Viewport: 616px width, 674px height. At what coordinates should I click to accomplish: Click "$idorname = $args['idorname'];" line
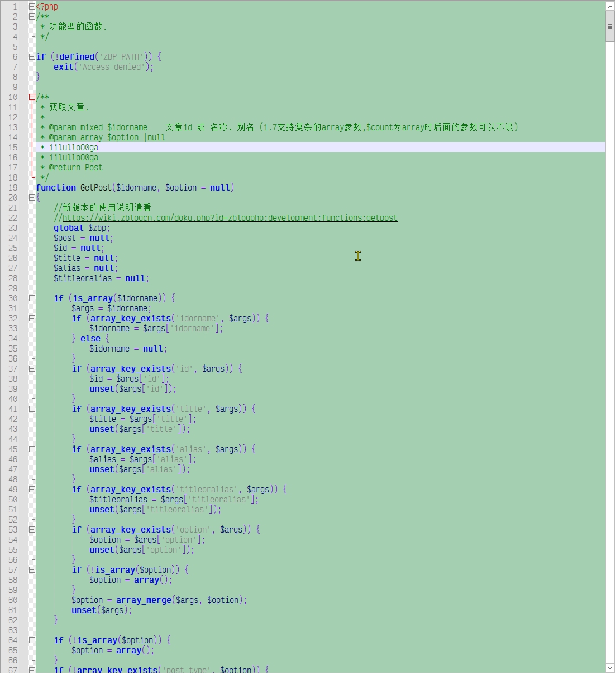[156, 329]
